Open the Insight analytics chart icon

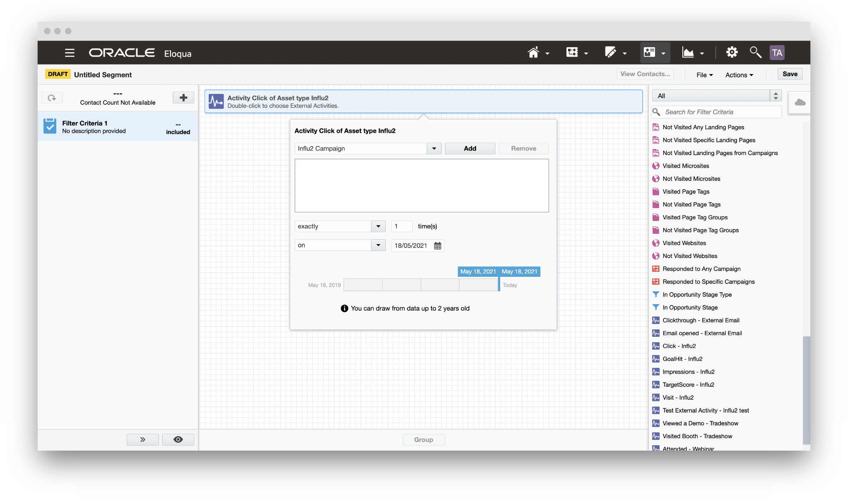[688, 53]
